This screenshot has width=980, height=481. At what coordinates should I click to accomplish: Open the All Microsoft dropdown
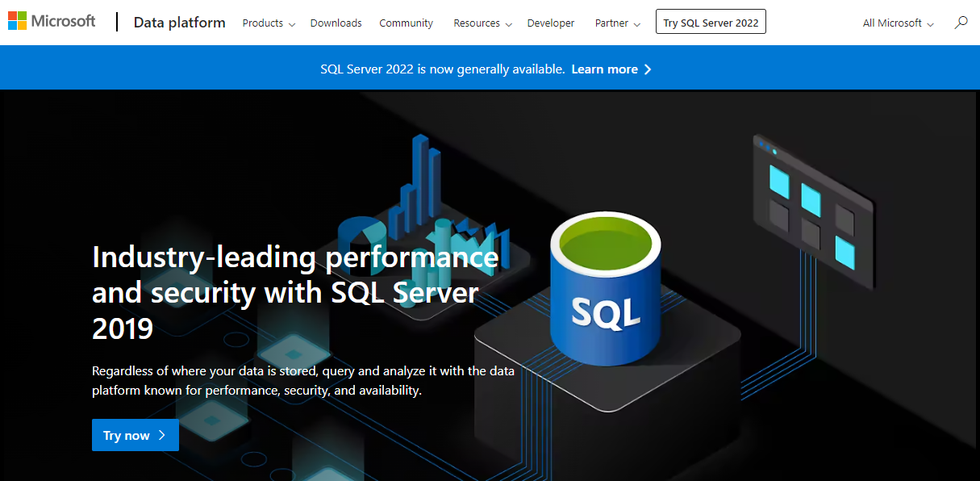tap(898, 23)
